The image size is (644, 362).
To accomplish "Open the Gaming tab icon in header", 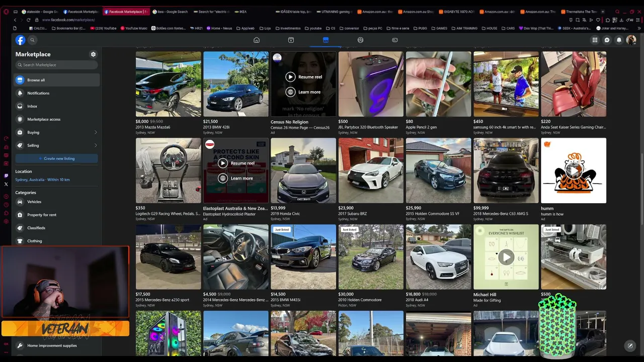I will point(395,40).
